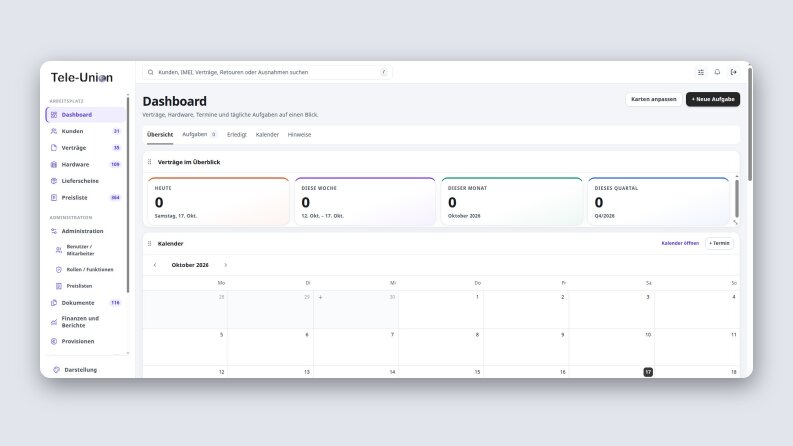
Task: Grab the Verträge im Überblick drag handle
Action: 149,162
